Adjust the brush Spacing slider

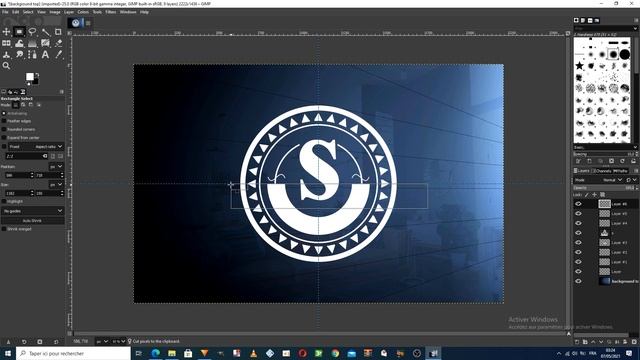tap(605, 154)
